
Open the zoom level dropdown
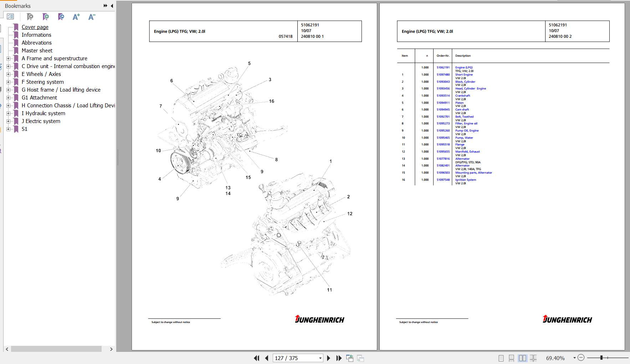coord(574,358)
